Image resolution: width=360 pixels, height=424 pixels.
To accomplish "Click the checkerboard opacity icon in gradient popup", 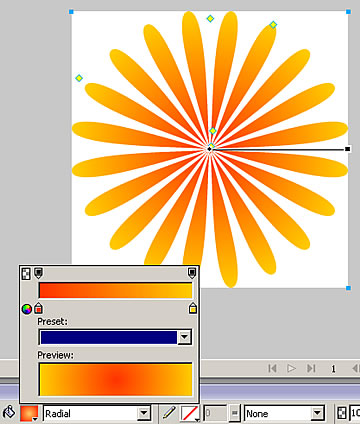I will [x=26, y=274].
